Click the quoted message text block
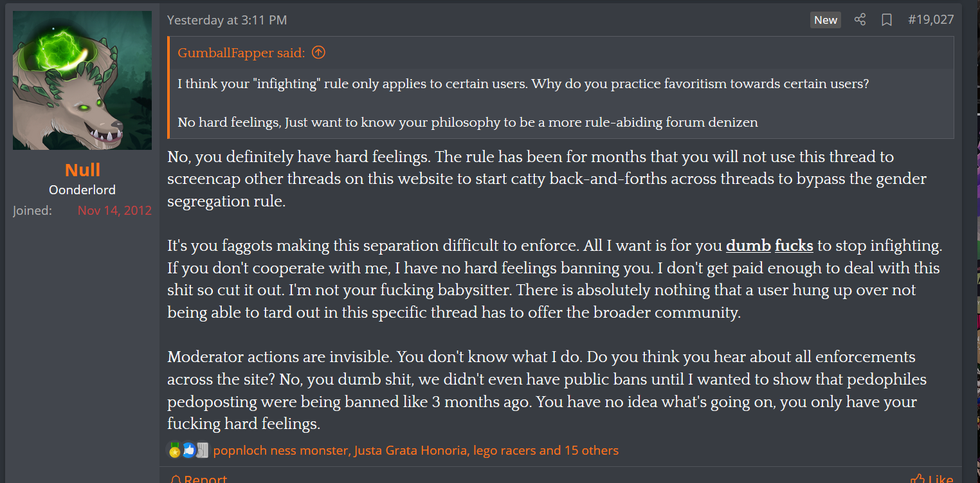Screen dimensions: 980x483 point(523,103)
